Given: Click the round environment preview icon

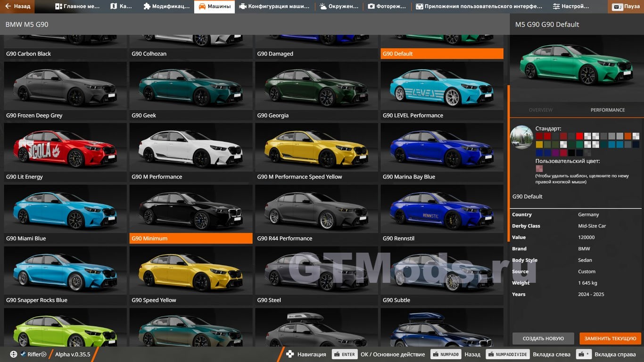Looking at the screenshot, I should pos(522,137).
